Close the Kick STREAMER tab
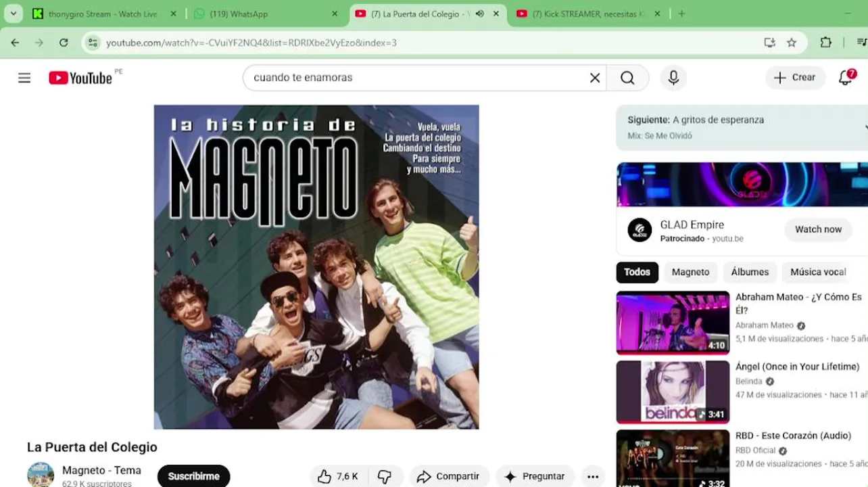 (657, 14)
